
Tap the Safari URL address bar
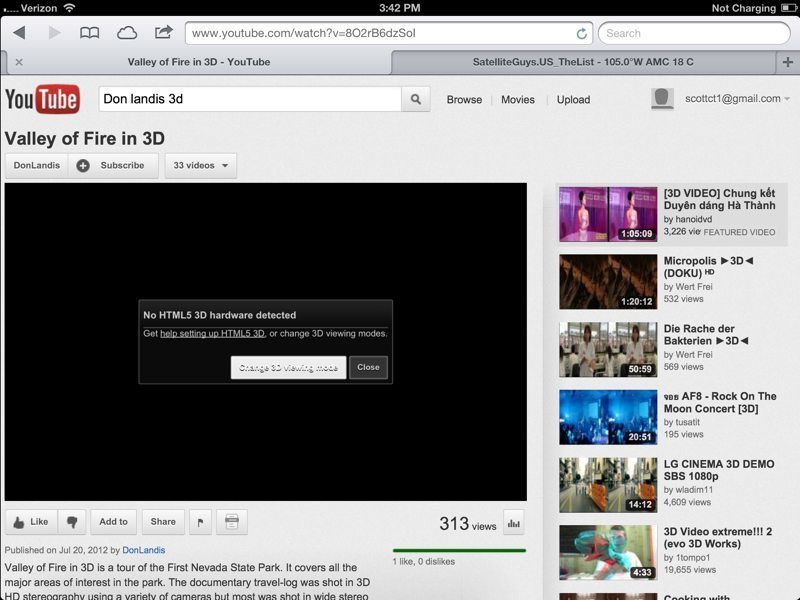(389, 34)
